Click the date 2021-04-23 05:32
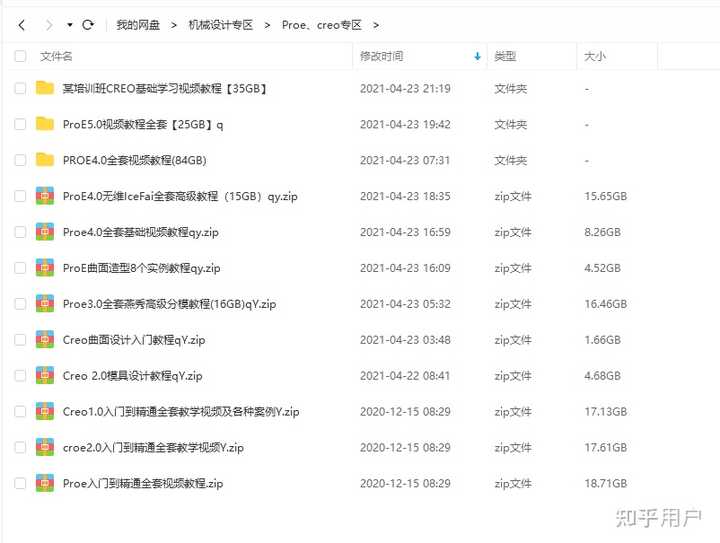Screen dimensions: 720x543 [x=405, y=304]
